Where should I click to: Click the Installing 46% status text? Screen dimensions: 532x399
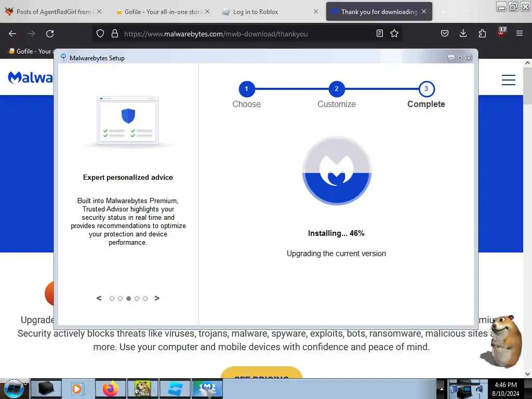(336, 233)
